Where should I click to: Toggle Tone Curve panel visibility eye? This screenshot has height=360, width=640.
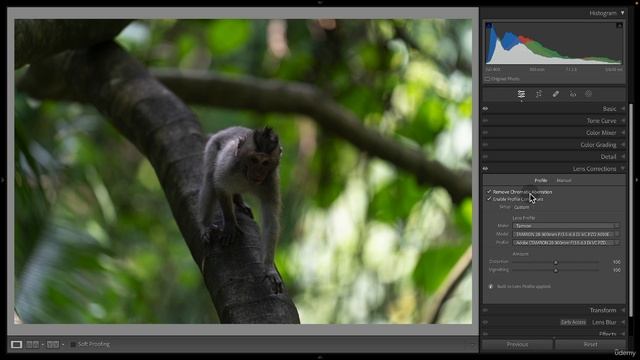pyautogui.click(x=485, y=121)
